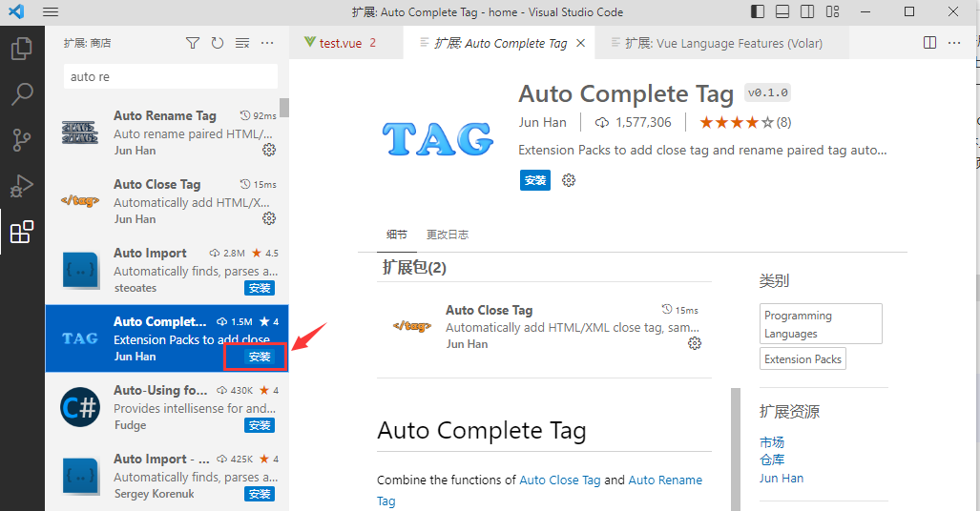Open Auto Close Tag in extension pack
This screenshot has height=511, width=980.
(x=544, y=327)
